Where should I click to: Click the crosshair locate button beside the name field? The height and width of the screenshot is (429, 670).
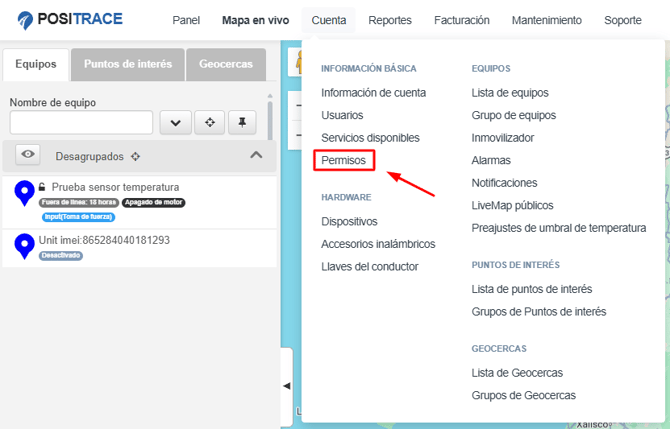[x=209, y=122]
